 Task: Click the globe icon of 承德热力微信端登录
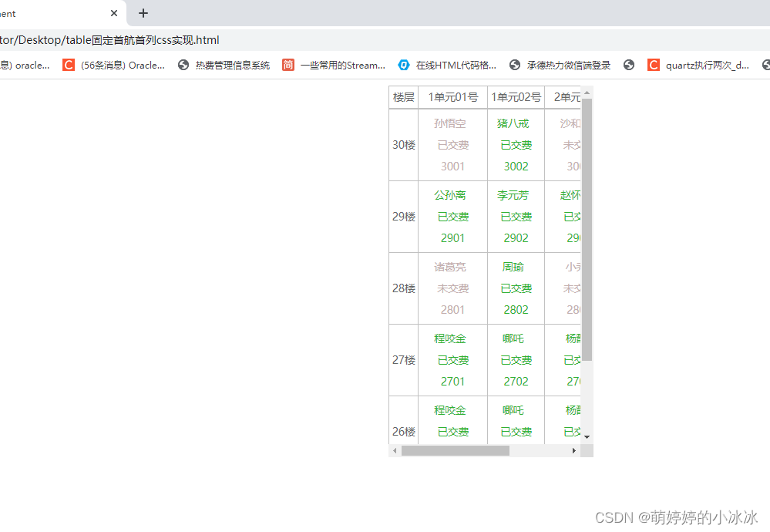tap(514, 65)
